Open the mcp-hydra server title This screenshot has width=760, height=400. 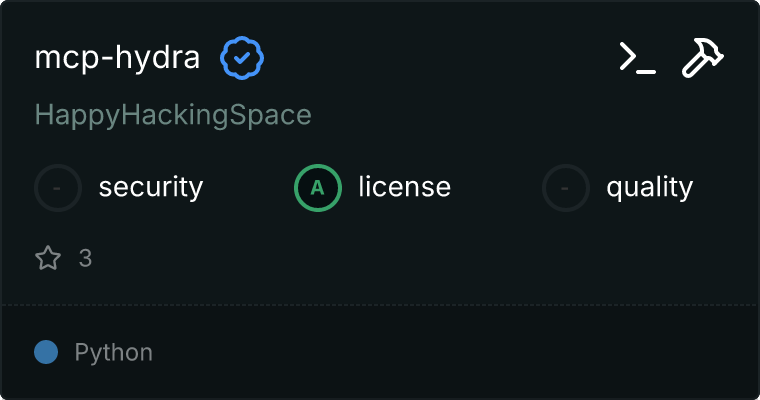(x=117, y=59)
